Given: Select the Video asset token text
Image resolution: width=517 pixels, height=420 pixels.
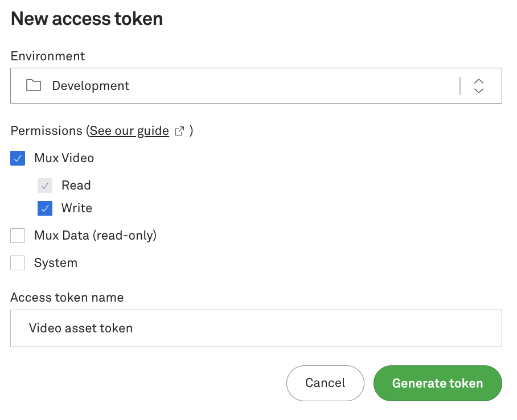Looking at the screenshot, I should tap(80, 328).
